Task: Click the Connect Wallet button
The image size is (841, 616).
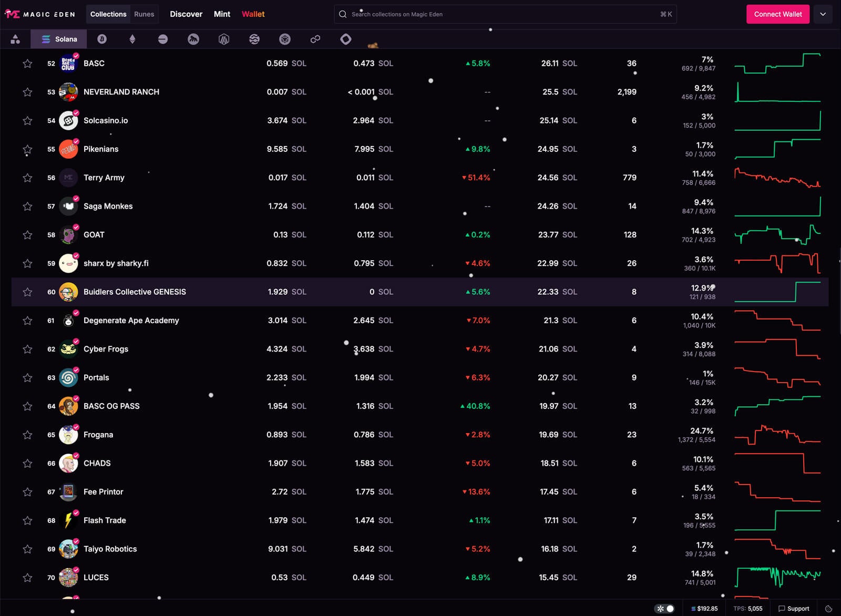Action: point(778,14)
